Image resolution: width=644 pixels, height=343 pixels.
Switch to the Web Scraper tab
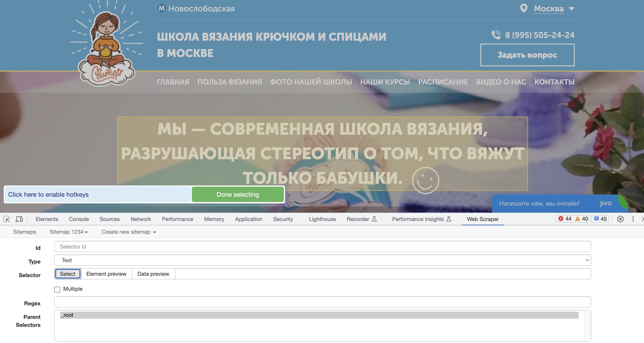[x=483, y=219]
